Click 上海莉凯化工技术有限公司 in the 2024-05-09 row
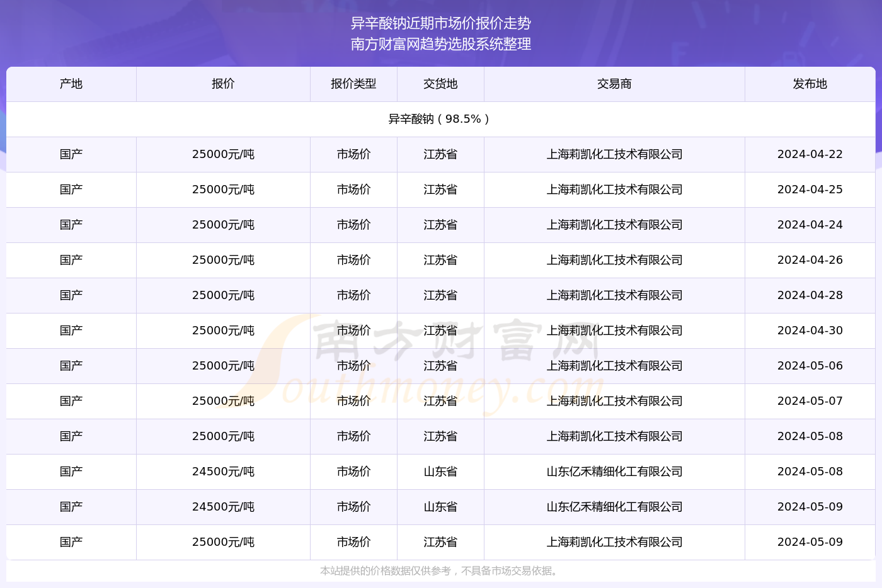 (x=614, y=542)
